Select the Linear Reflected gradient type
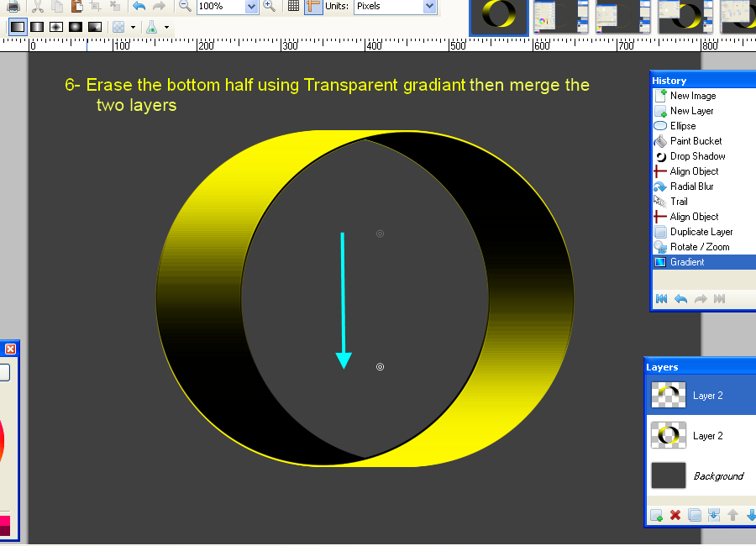Screen dimensions: 756x546 click(37, 27)
